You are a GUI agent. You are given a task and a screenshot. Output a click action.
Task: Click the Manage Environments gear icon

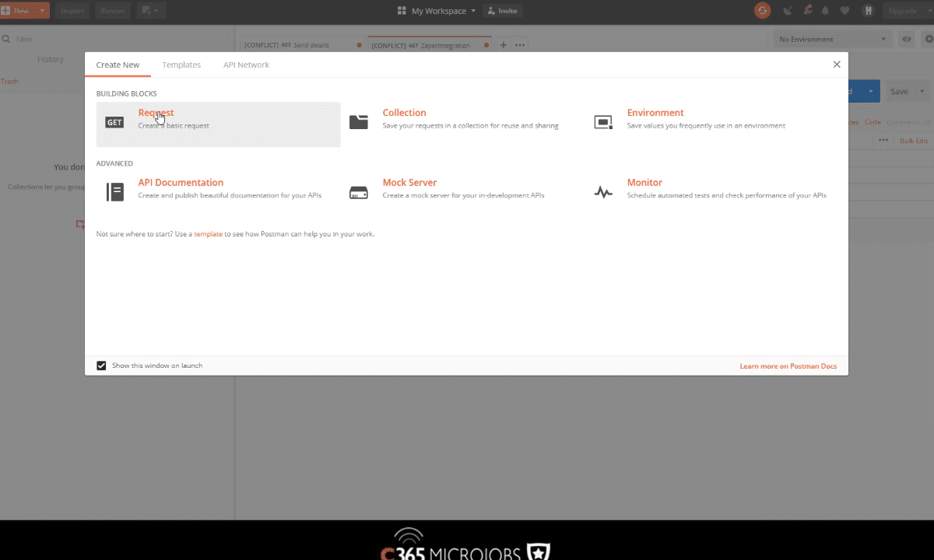click(929, 39)
